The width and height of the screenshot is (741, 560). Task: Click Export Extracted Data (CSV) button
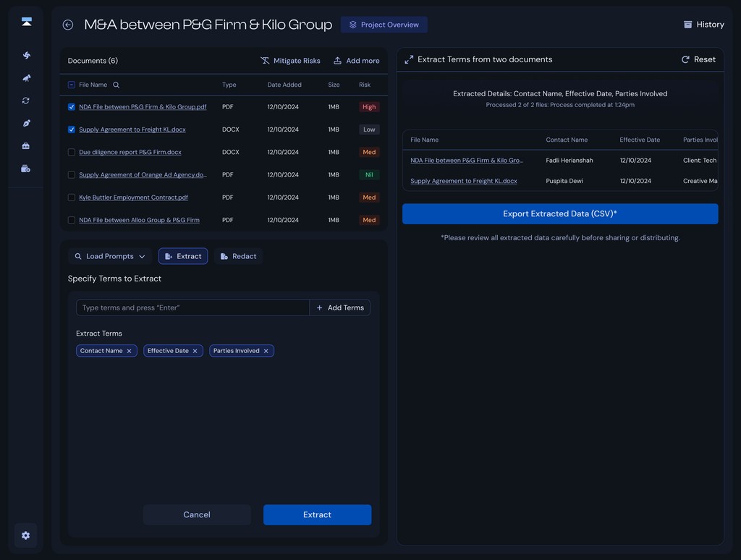click(560, 213)
